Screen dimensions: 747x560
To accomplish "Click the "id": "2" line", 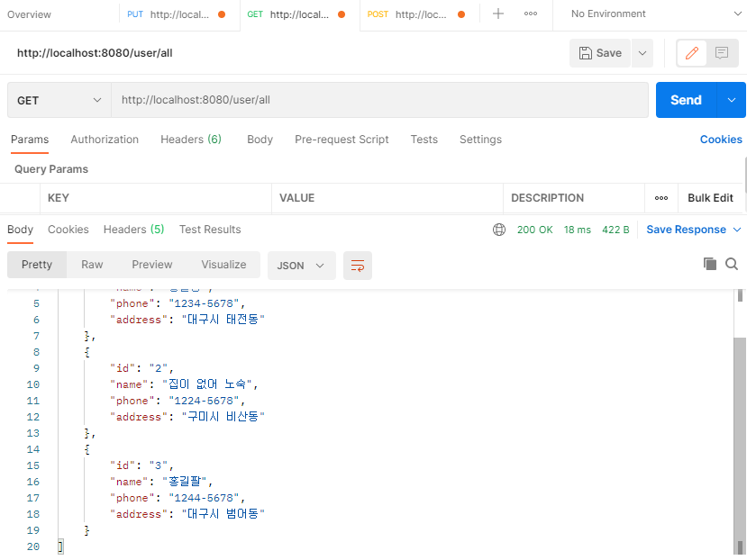I will (141, 368).
